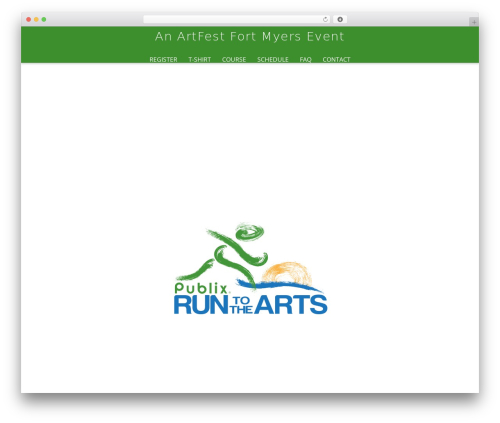View the SCHEDULE page

[273, 59]
